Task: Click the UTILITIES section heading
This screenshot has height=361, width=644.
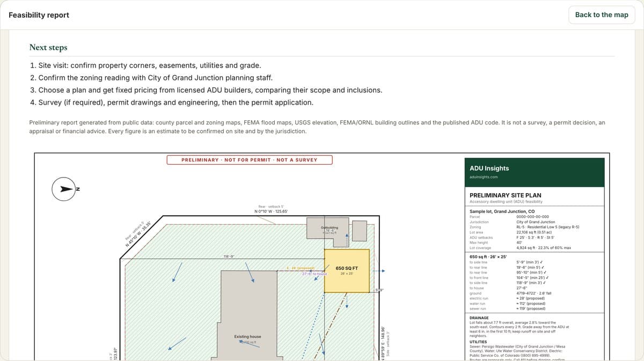Action: point(478,342)
